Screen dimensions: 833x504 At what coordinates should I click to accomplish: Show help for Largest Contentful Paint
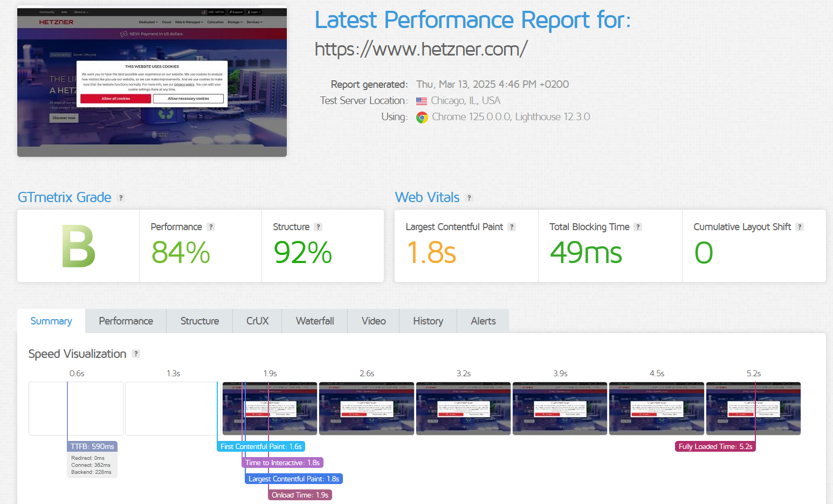[x=512, y=227]
